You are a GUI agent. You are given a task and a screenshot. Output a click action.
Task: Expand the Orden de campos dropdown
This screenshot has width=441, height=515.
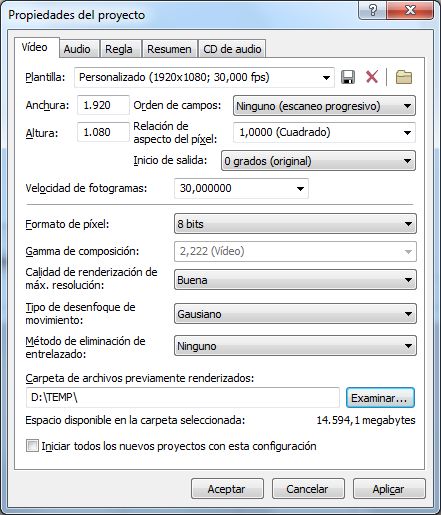coord(324,106)
